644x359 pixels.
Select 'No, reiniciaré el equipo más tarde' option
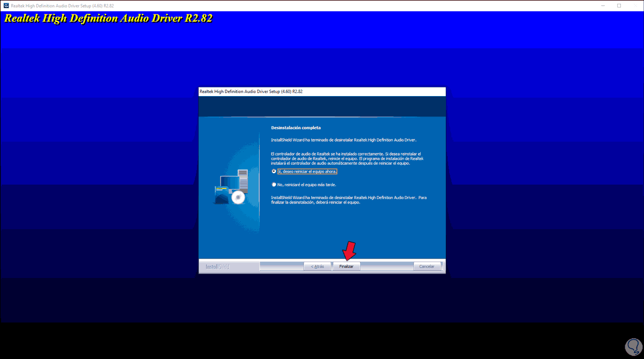tap(274, 185)
